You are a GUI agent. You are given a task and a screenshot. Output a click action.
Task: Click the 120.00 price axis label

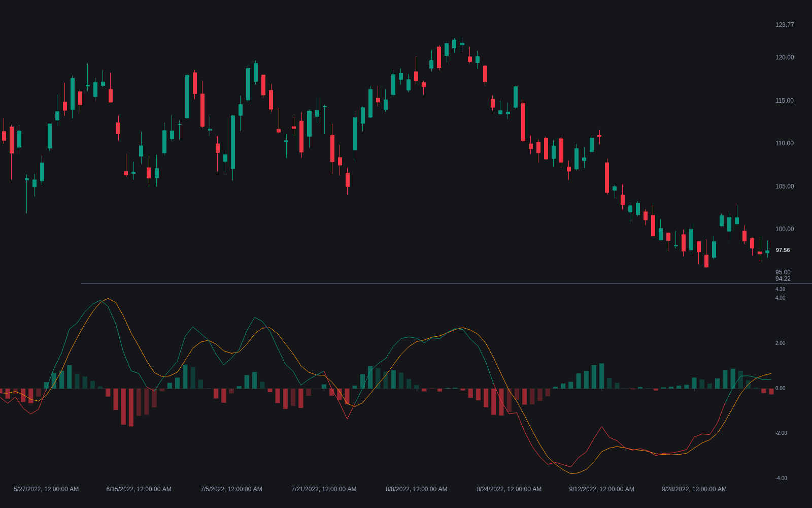785,57
